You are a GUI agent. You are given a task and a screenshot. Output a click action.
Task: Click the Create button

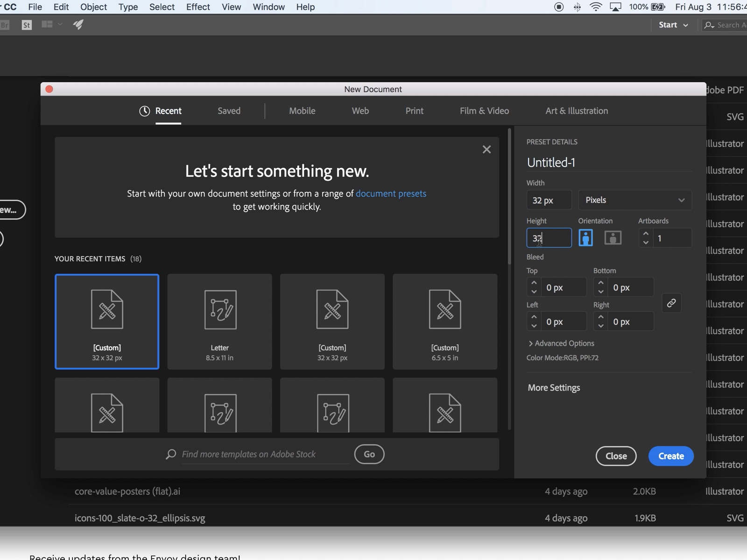[x=671, y=456]
